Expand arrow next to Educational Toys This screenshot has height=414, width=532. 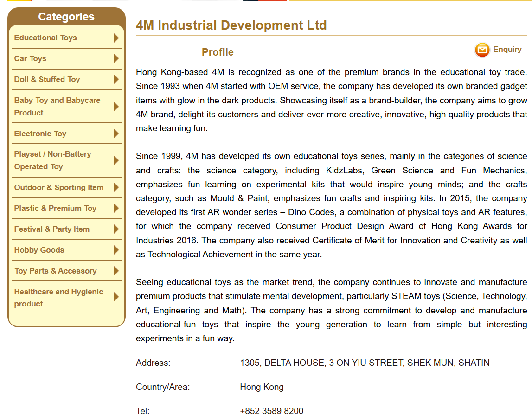(x=116, y=38)
